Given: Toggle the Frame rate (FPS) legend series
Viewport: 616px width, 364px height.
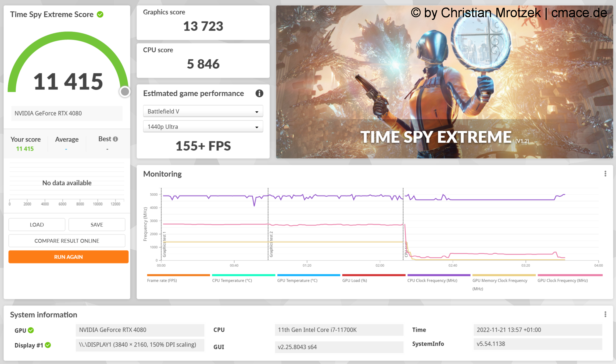Looking at the screenshot, I should click(162, 280).
